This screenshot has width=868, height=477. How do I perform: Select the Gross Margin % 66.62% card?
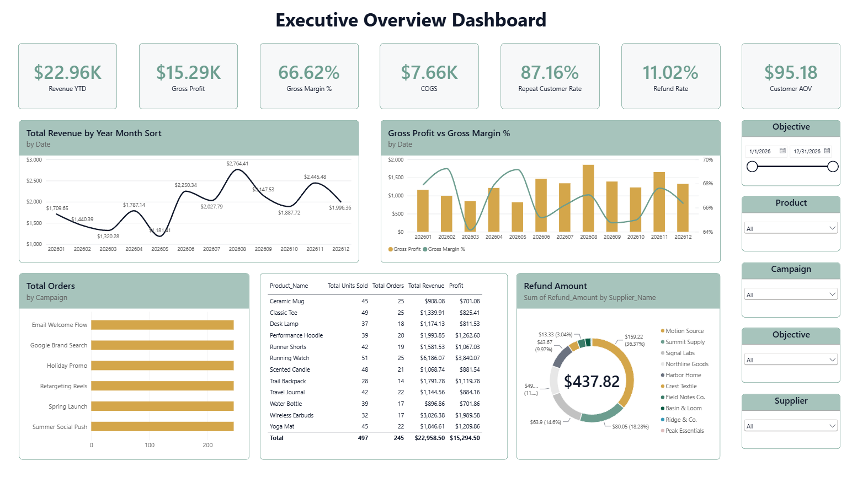tap(309, 76)
